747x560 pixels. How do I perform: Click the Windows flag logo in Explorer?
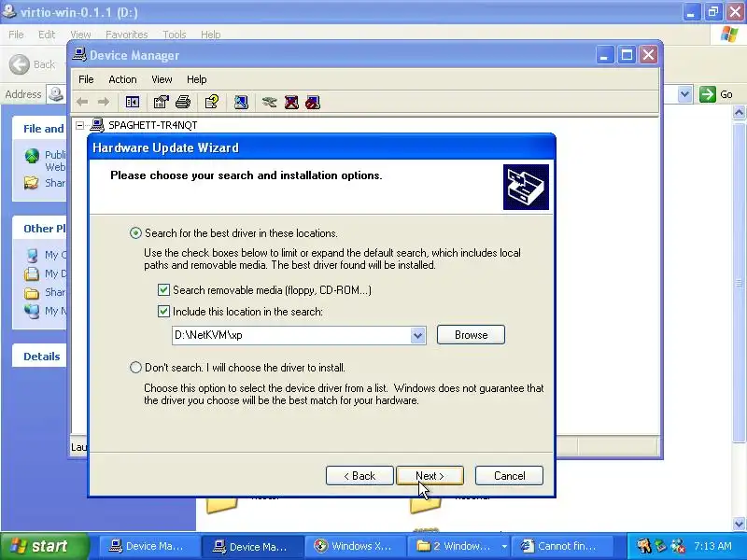(x=729, y=35)
